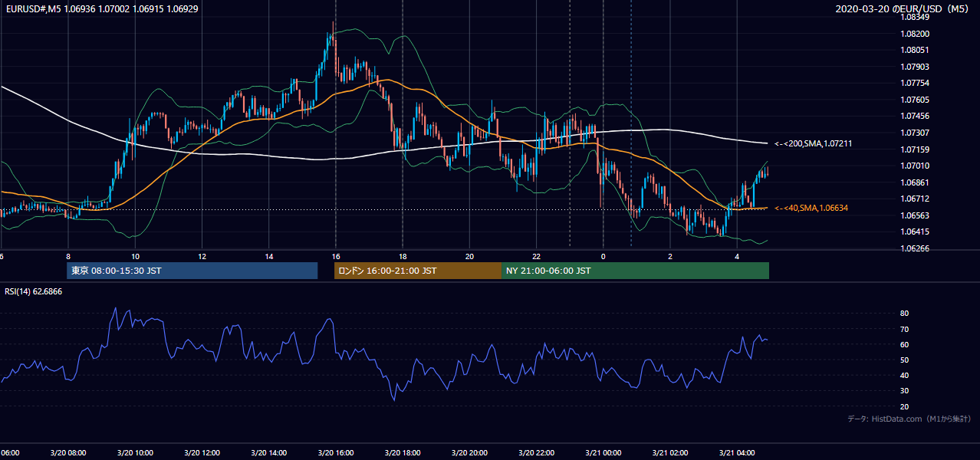Viewport: 980px width, 460px height.
Task: Click the '3/20 20:00' date label
Action: [469, 452]
